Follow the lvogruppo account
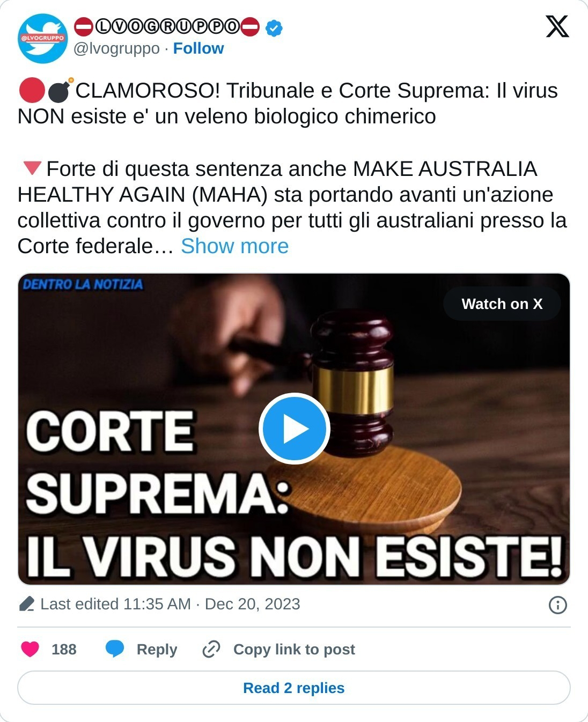The width and height of the screenshot is (588, 722). pyautogui.click(x=198, y=48)
